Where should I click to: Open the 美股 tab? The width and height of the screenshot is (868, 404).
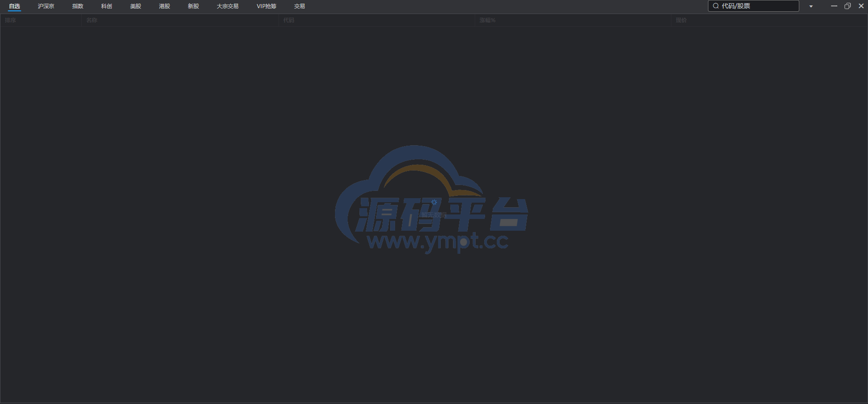pyautogui.click(x=136, y=6)
